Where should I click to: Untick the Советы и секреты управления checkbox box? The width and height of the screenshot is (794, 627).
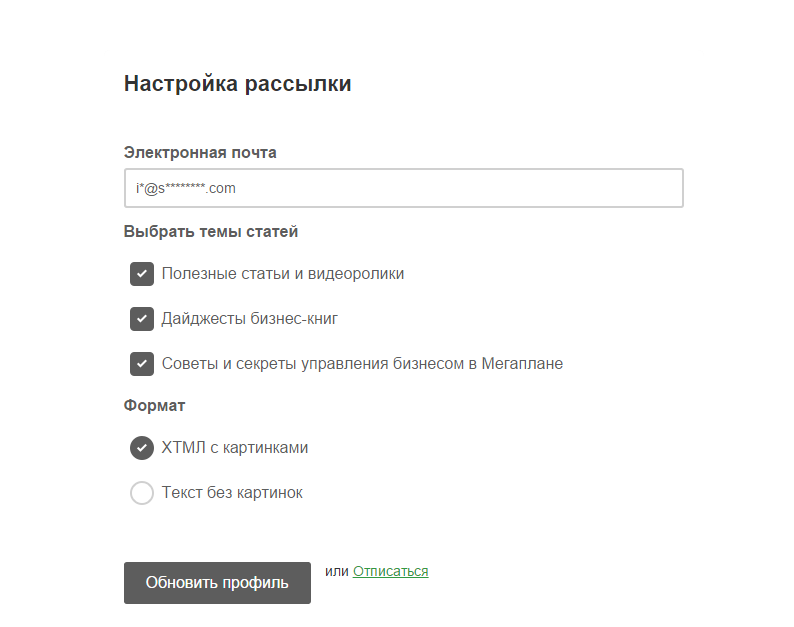142,364
